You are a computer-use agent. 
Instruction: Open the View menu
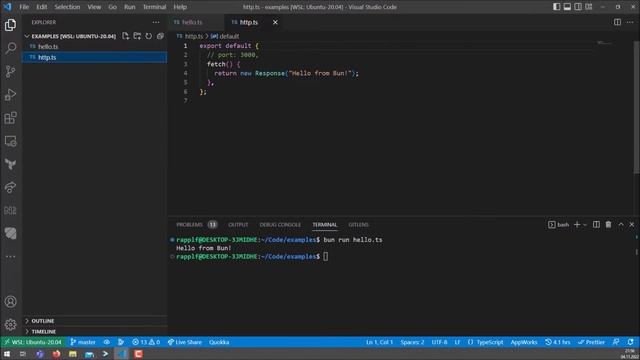pos(94,7)
